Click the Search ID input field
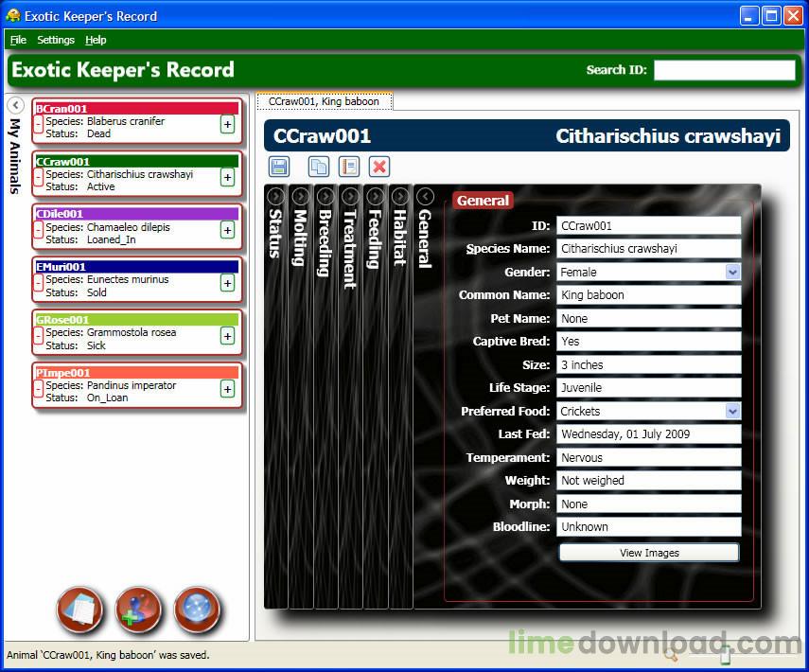This screenshot has width=809, height=672. coord(724,70)
